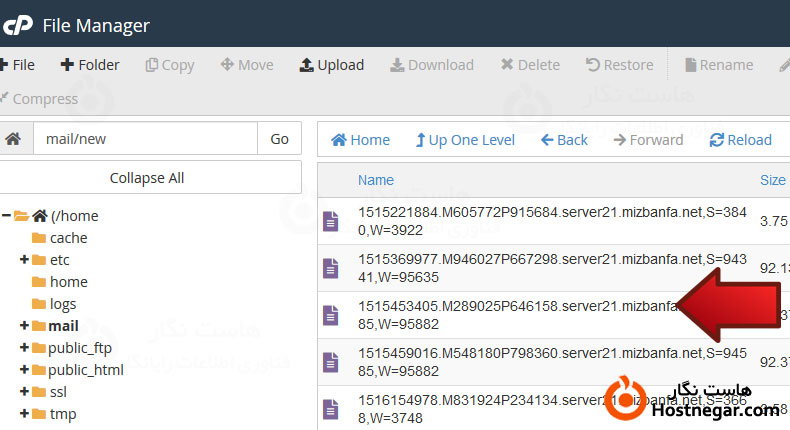
Task: Go Up One Level in the directory
Action: pos(465,140)
